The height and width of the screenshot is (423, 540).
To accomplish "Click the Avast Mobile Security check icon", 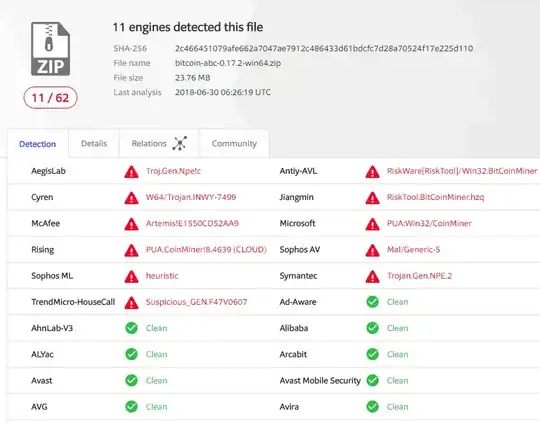I will [372, 380].
